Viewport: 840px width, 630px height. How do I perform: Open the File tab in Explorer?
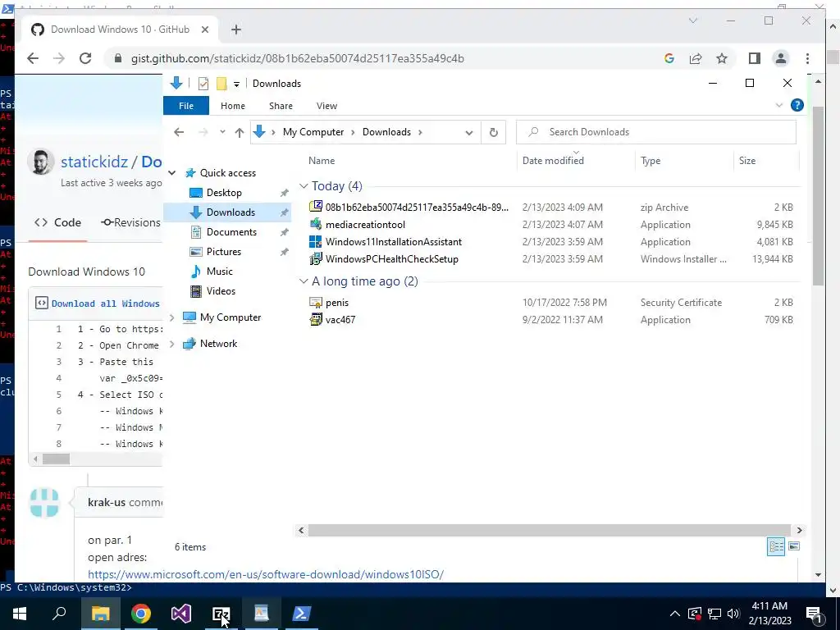point(186,106)
